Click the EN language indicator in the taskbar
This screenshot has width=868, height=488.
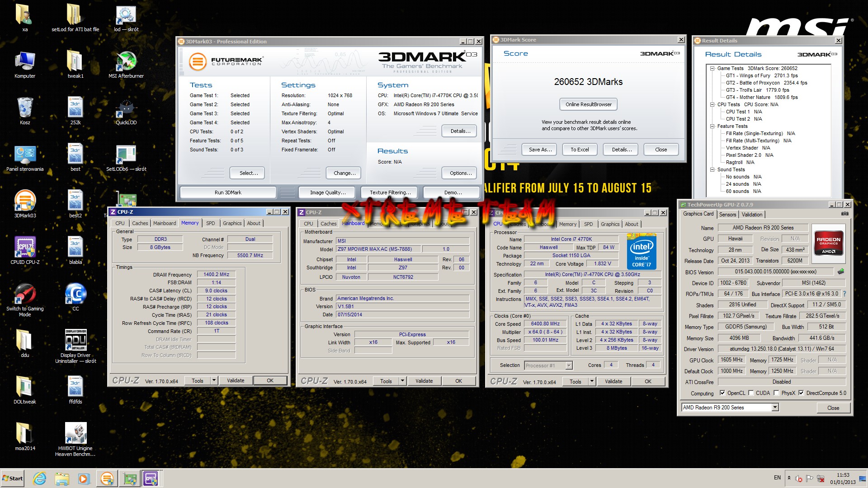pyautogui.click(x=777, y=478)
